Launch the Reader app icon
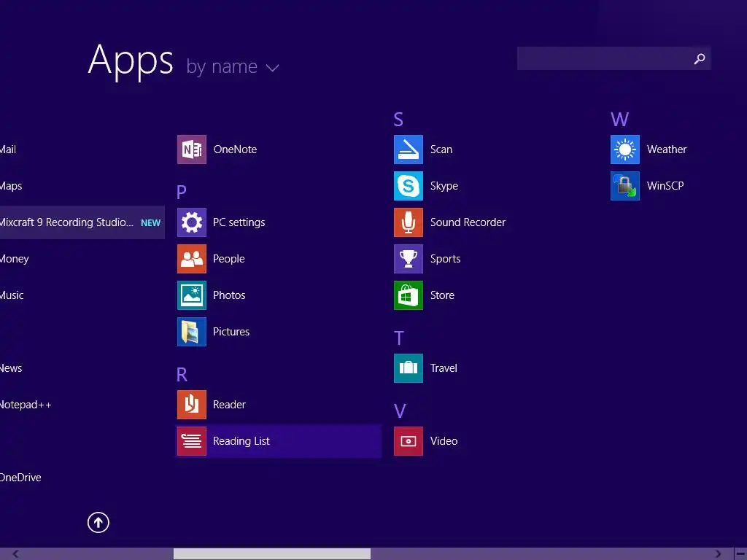747x560 pixels. coord(192,404)
